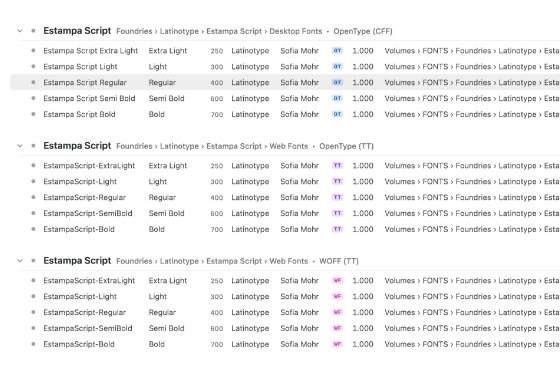Click 'Regular' style cell in WOFF EstampaScript-Regular row
This screenshot has width=560, height=373.
click(162, 312)
